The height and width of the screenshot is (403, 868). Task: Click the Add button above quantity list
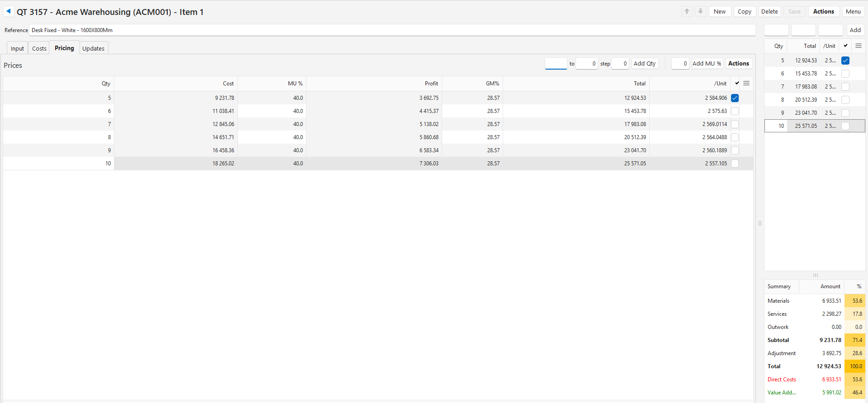click(x=855, y=30)
